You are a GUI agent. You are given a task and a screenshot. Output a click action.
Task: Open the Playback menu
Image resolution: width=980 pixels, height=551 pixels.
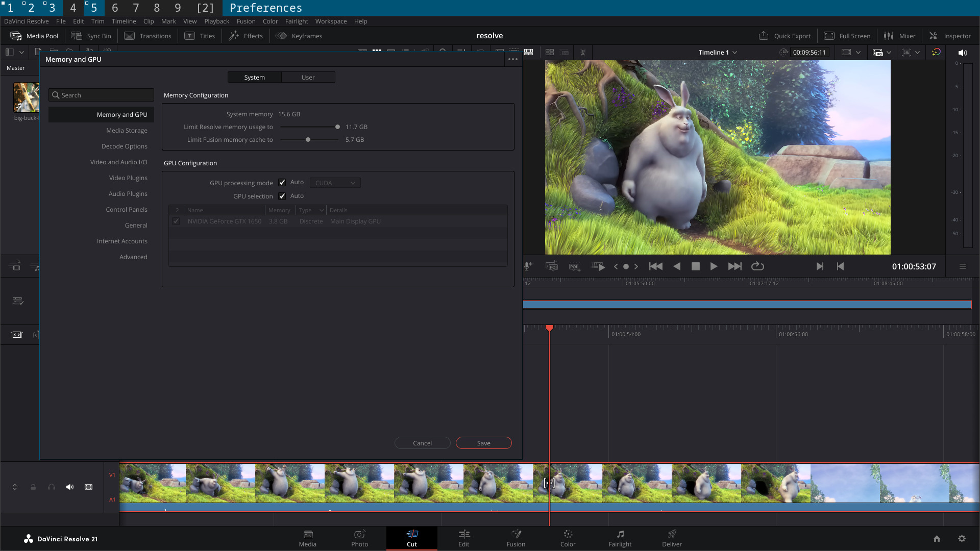(x=216, y=21)
